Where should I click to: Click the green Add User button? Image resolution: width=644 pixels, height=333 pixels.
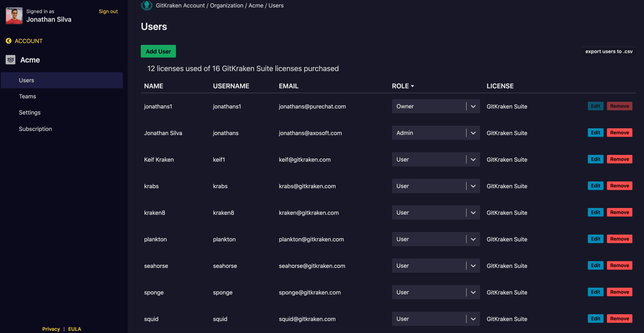point(158,51)
